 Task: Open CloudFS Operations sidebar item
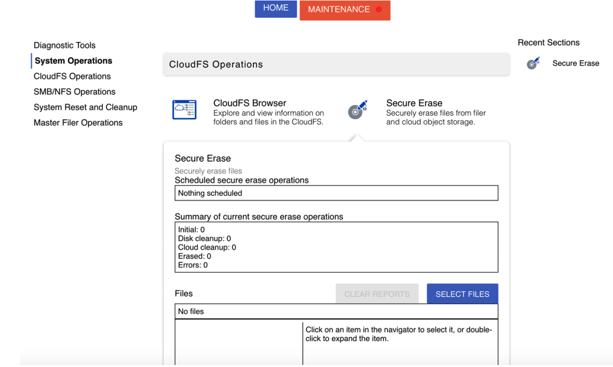pyautogui.click(x=72, y=76)
